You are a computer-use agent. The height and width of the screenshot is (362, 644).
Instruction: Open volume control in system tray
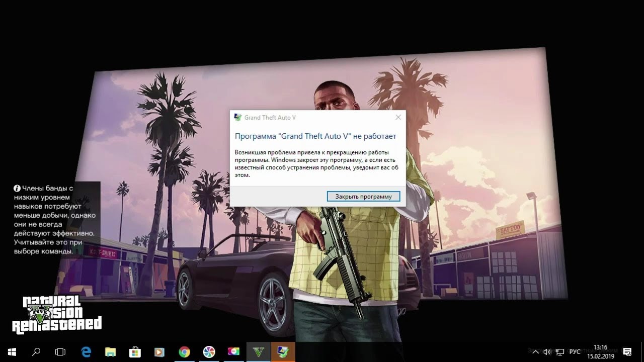pos(547,352)
